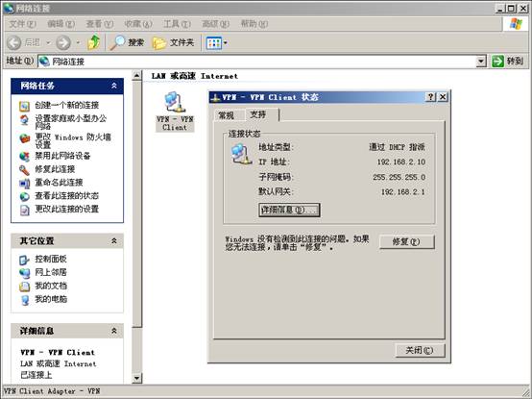This screenshot has width=532, height=399.
Task: Click the address bar 网络连接 icon
Action: point(44,62)
